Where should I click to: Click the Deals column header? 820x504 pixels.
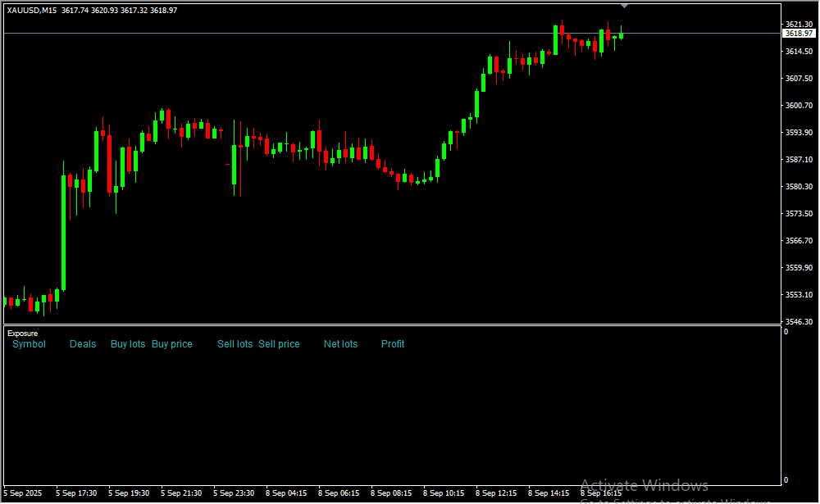coord(83,344)
